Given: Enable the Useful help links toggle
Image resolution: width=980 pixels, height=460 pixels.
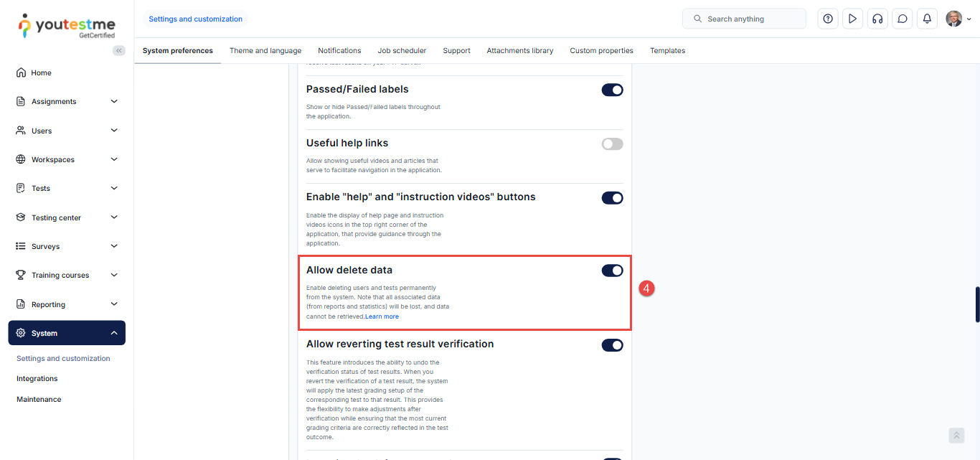Looking at the screenshot, I should coord(612,144).
